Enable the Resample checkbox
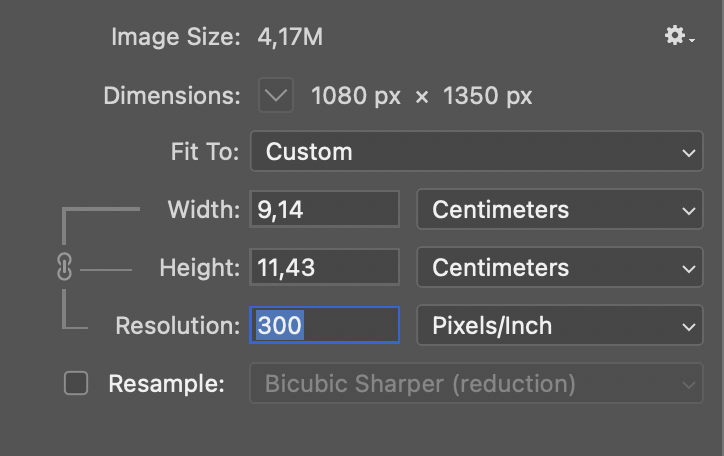The height and width of the screenshot is (456, 724). tap(76, 384)
